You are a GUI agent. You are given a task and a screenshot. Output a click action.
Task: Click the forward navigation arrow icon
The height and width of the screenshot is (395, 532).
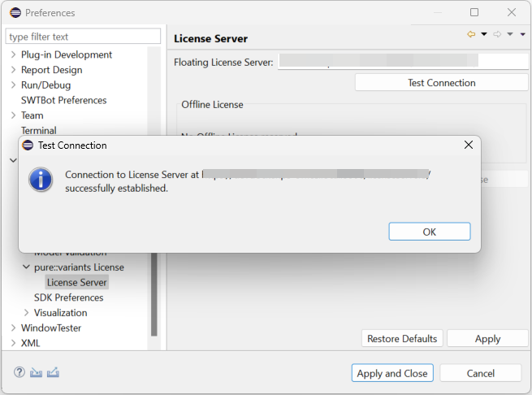click(x=497, y=34)
